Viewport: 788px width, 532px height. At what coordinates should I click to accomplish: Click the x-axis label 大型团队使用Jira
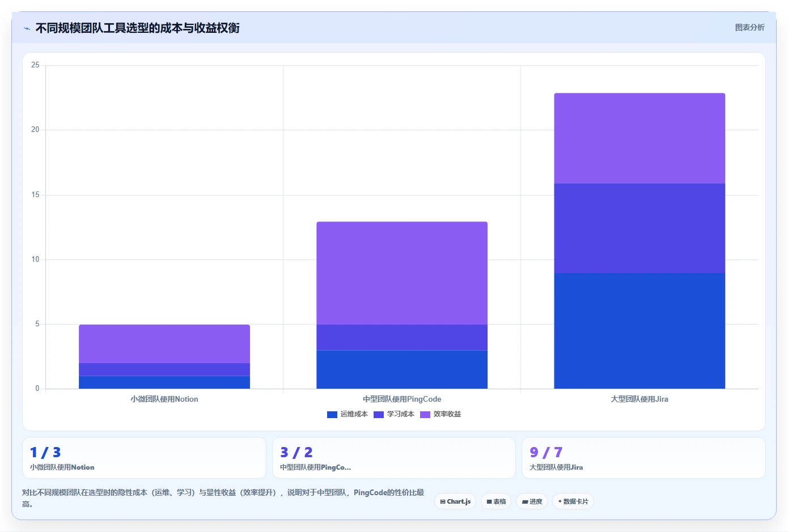(639, 399)
